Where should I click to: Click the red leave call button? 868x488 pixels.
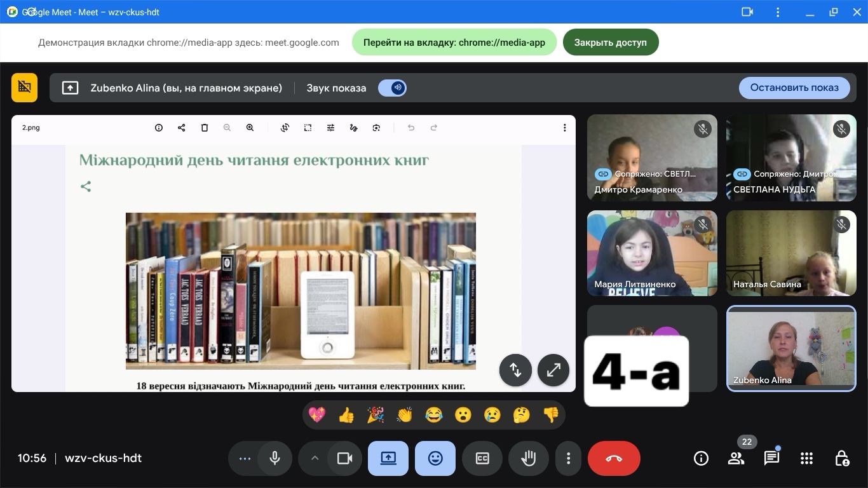click(x=614, y=458)
